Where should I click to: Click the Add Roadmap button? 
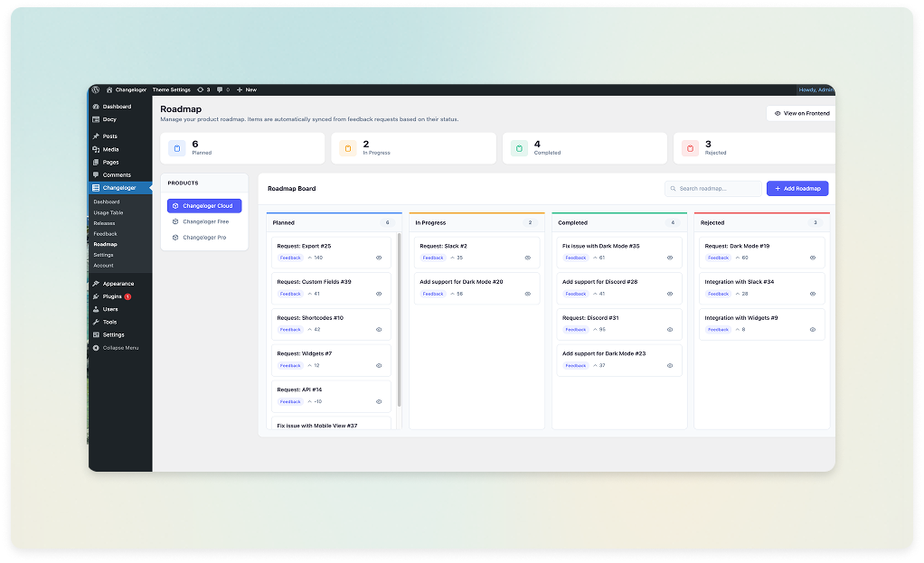click(x=797, y=188)
